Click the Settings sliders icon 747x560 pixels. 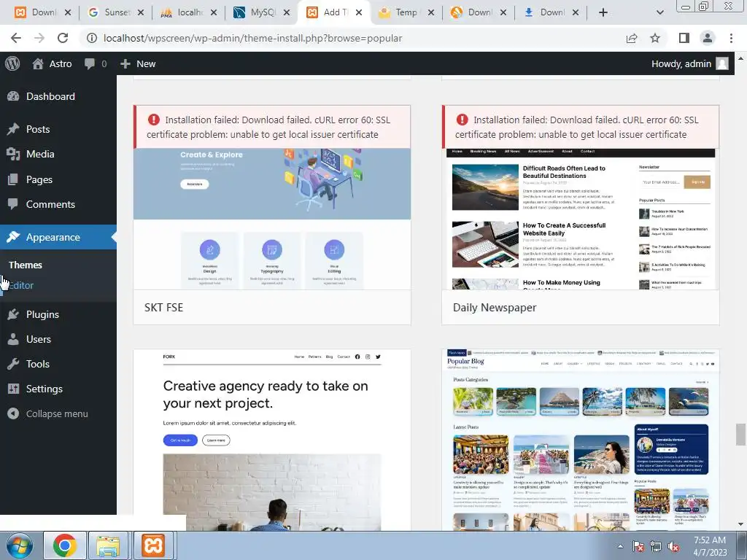click(x=13, y=389)
